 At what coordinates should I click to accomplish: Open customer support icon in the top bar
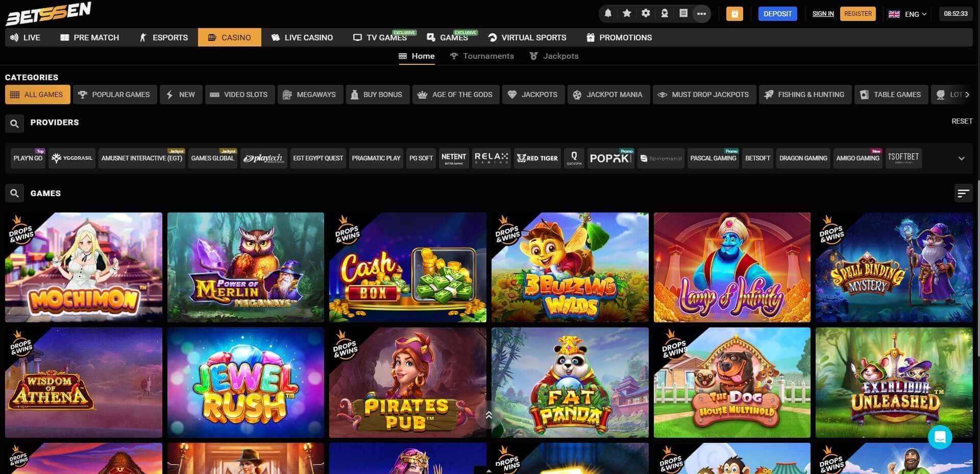point(665,14)
